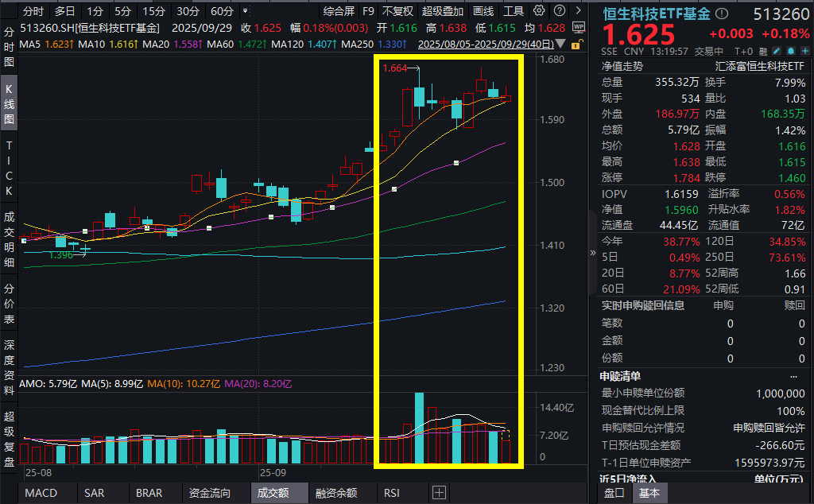
Task: Open the settings gear in chart toolbar
Action: (x=540, y=11)
